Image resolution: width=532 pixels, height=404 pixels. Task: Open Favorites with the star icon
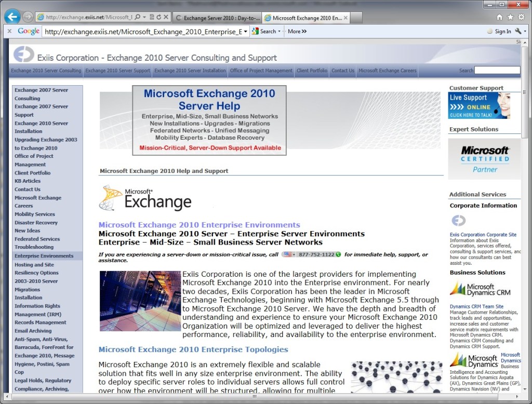tap(510, 17)
